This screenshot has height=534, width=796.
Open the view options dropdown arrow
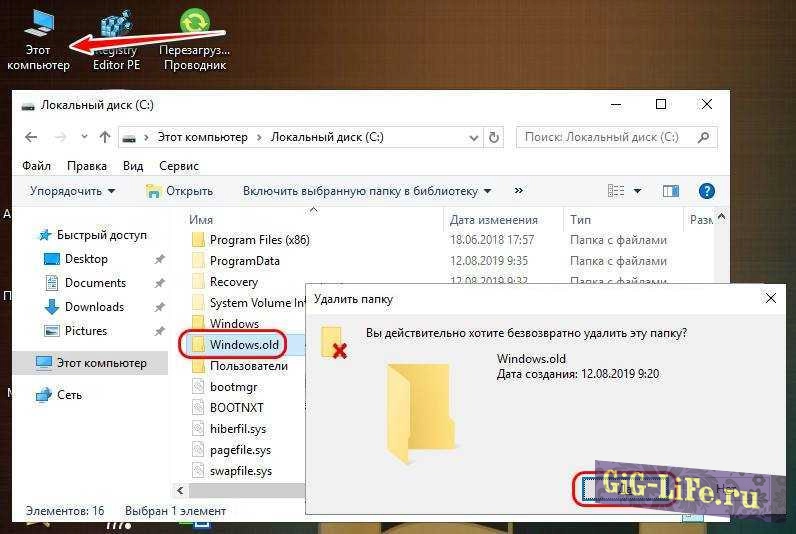[638, 191]
